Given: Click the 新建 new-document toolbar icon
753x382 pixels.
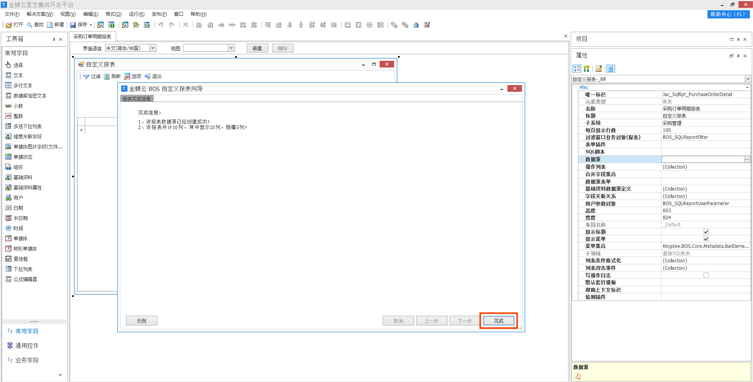Looking at the screenshot, I should point(55,25).
